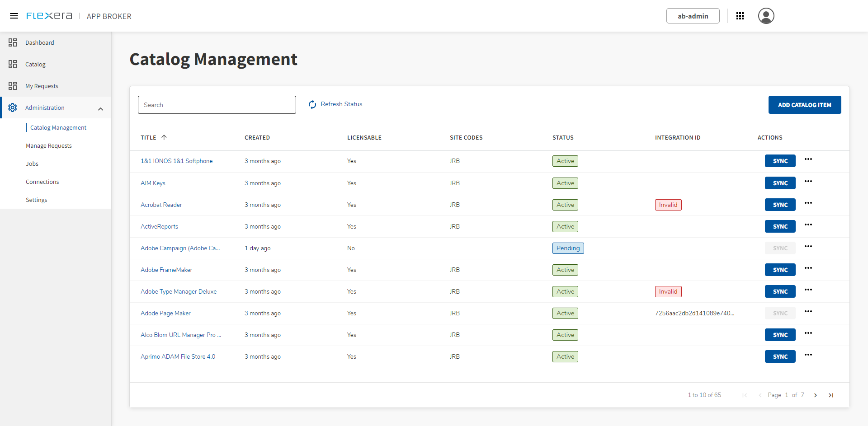
Task: Open the user profile avatar menu
Action: click(x=766, y=16)
